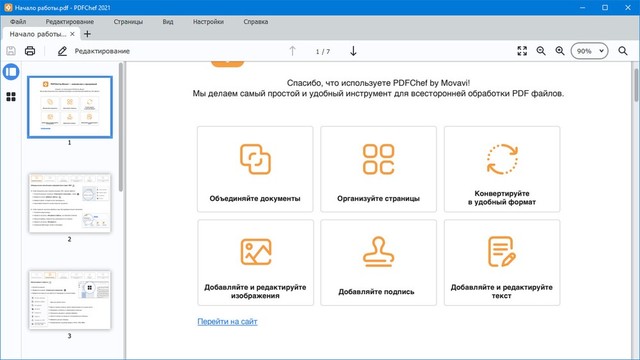Open the Справка menu

click(256, 22)
